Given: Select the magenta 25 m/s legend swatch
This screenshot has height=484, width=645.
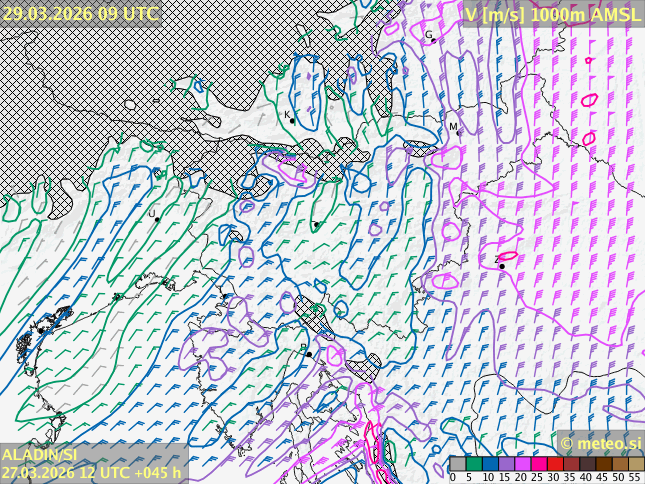Looking at the screenshot, I should [x=536, y=463].
